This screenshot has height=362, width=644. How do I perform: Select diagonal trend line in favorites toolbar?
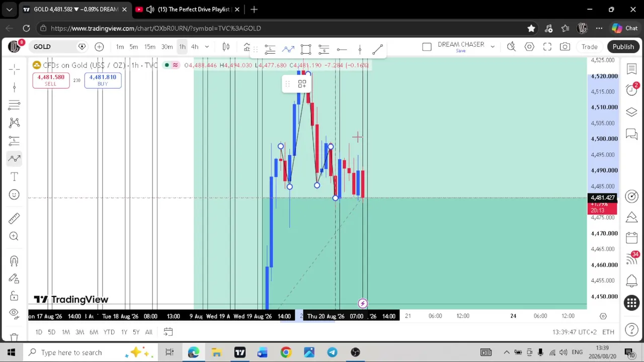tap(377, 49)
